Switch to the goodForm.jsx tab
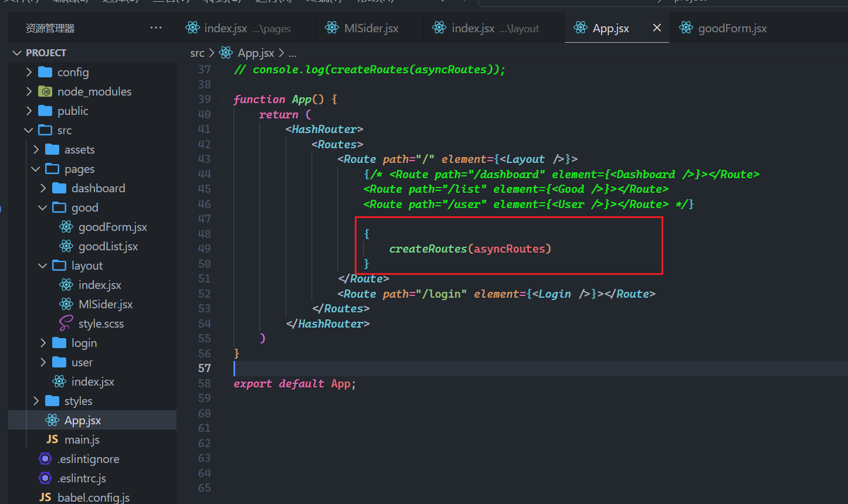 coord(723,28)
